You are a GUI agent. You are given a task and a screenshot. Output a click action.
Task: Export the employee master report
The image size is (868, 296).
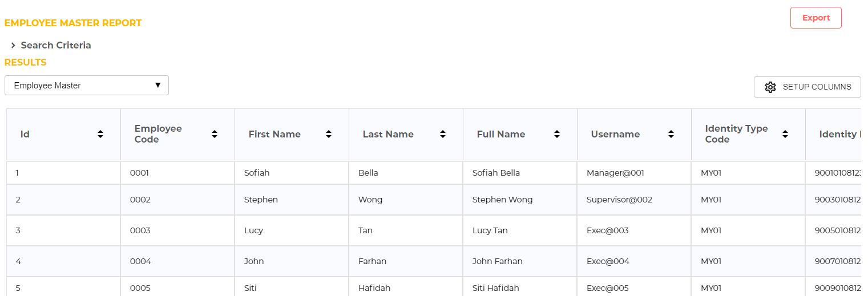[x=815, y=18]
